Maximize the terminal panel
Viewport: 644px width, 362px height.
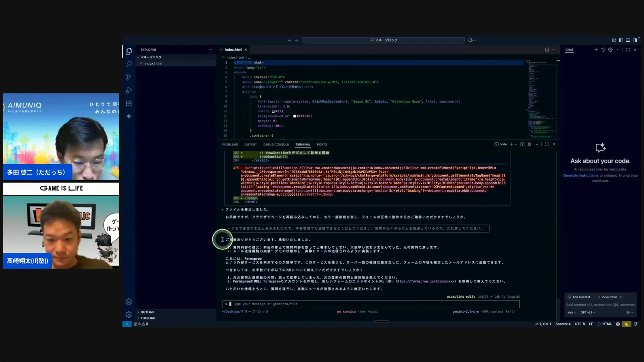(547, 144)
